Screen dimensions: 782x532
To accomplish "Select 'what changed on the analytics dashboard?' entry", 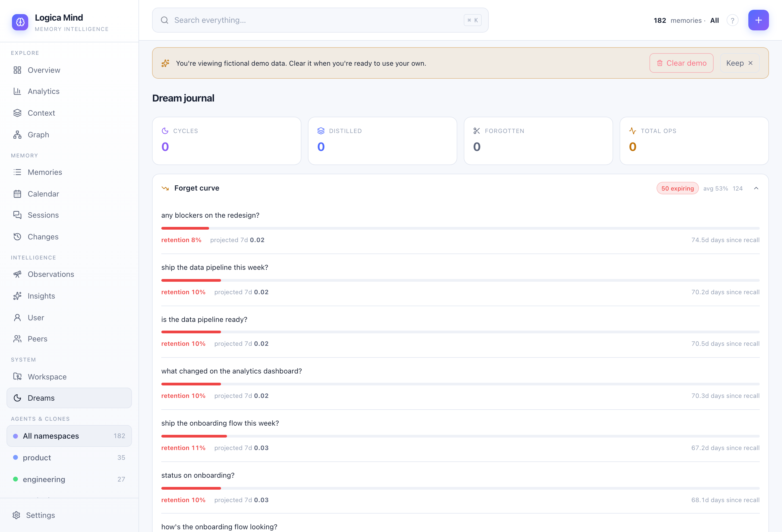I will 232,371.
